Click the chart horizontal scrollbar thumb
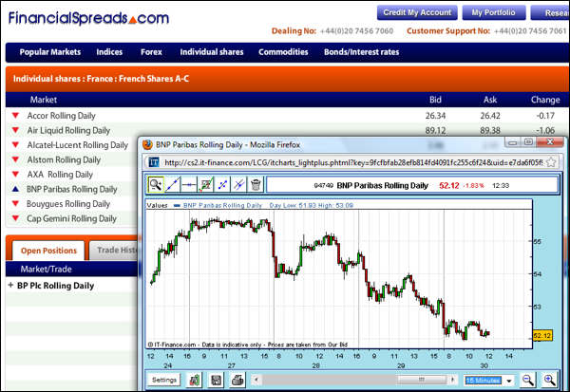Image resolution: width=570 pixels, height=392 pixels. (x=422, y=380)
